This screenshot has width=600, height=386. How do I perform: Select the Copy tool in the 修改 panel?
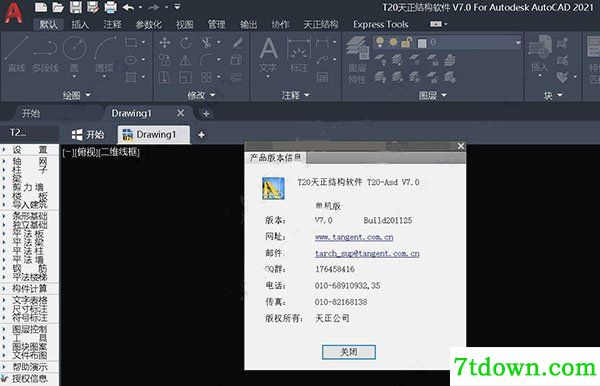(x=165, y=60)
